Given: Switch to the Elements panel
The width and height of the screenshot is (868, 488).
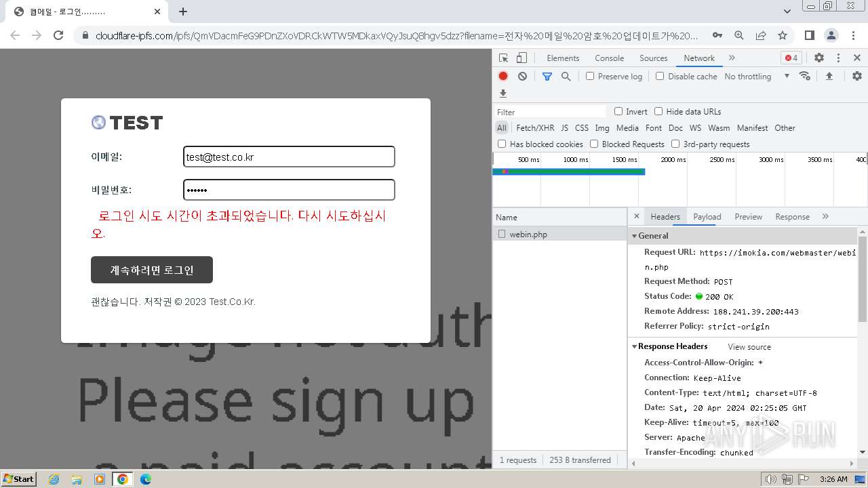Looking at the screenshot, I should (x=563, y=58).
